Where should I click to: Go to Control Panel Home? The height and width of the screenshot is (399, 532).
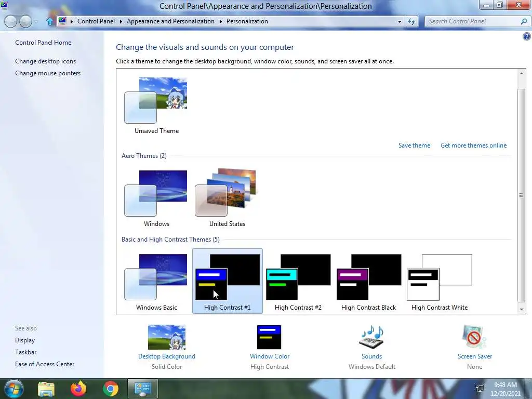point(43,43)
